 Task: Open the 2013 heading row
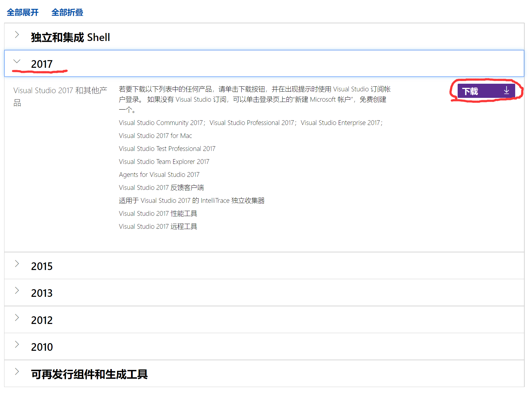click(42, 293)
